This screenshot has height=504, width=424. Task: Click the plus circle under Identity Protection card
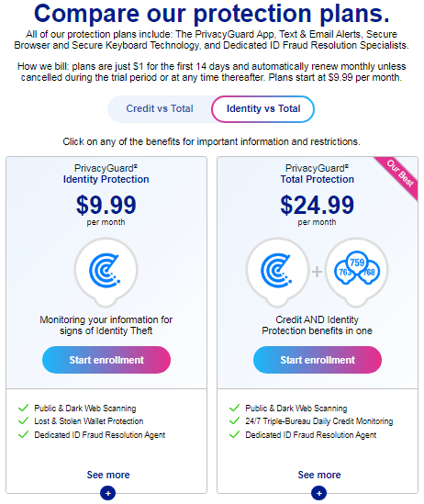pos(108,493)
